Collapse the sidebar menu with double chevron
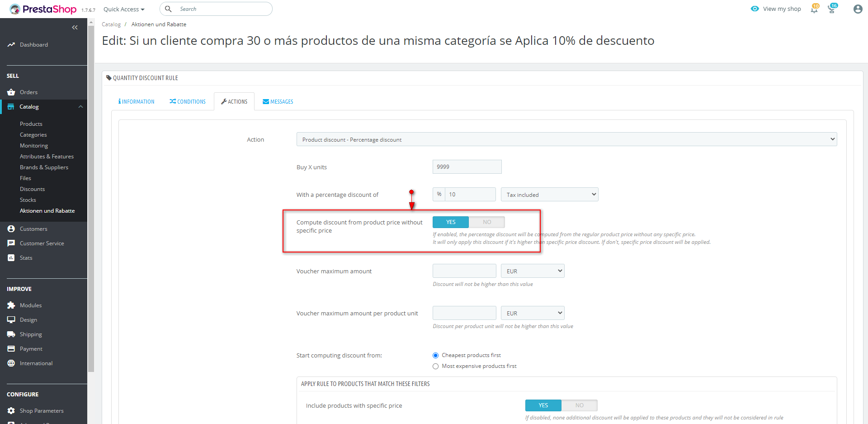 pos(75,28)
